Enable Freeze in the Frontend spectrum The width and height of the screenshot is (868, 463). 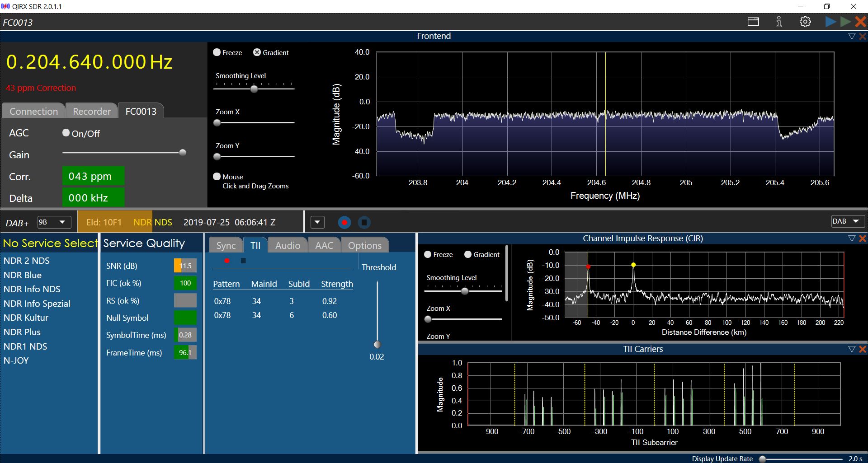217,52
